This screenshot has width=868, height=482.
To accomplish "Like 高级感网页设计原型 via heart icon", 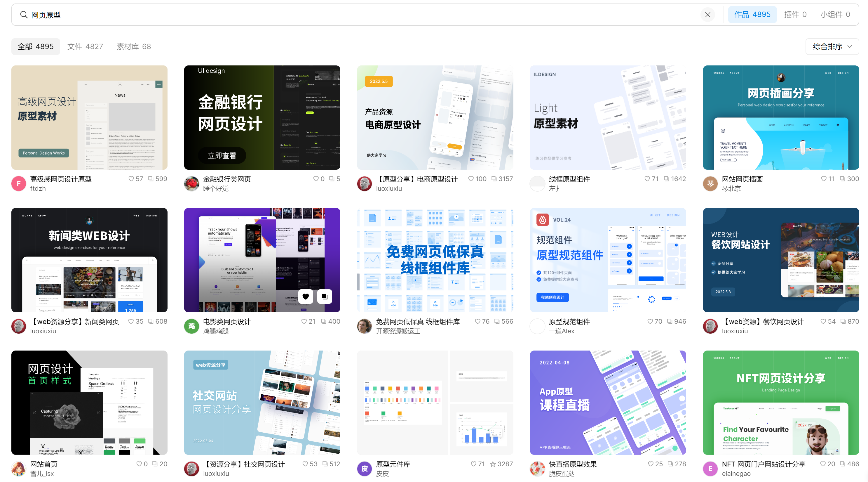I will (x=131, y=179).
